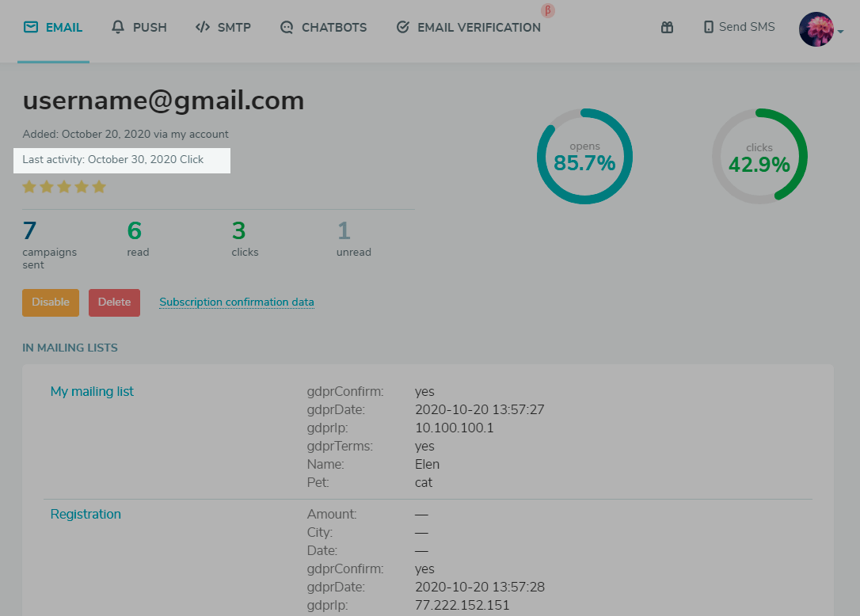Open the gift icon in header

coord(667,28)
